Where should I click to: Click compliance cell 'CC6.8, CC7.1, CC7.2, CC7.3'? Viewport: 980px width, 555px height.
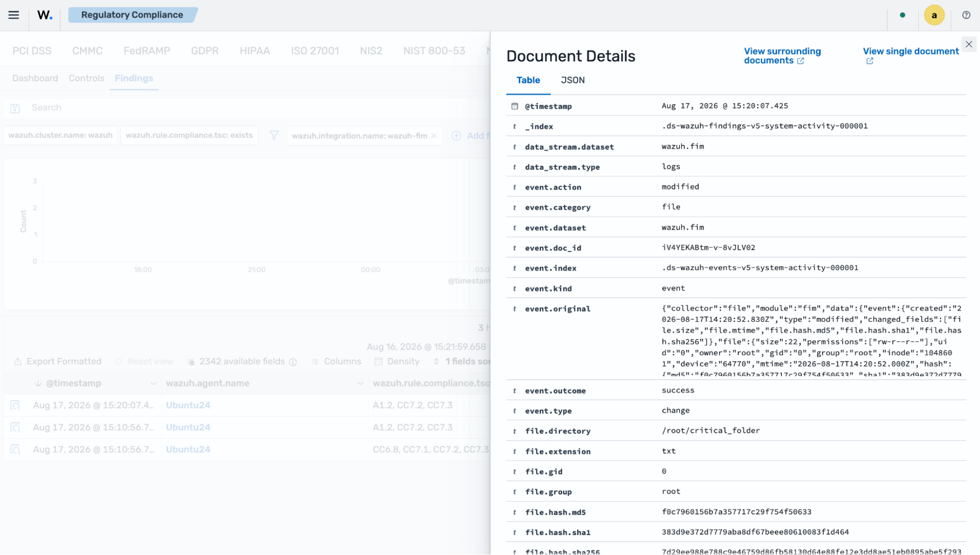[430, 450]
